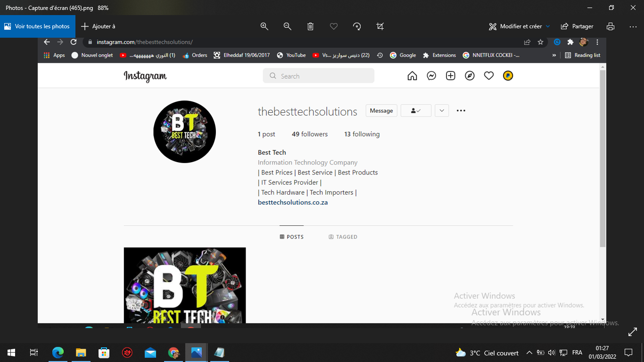The width and height of the screenshot is (644, 362).
Task: Open Windows Start menu
Action: [11, 353]
